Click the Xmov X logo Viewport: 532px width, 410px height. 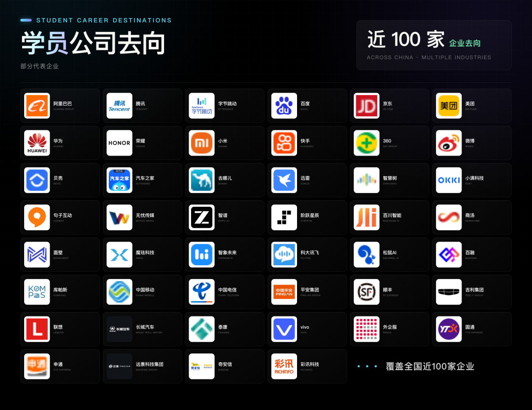(119, 254)
